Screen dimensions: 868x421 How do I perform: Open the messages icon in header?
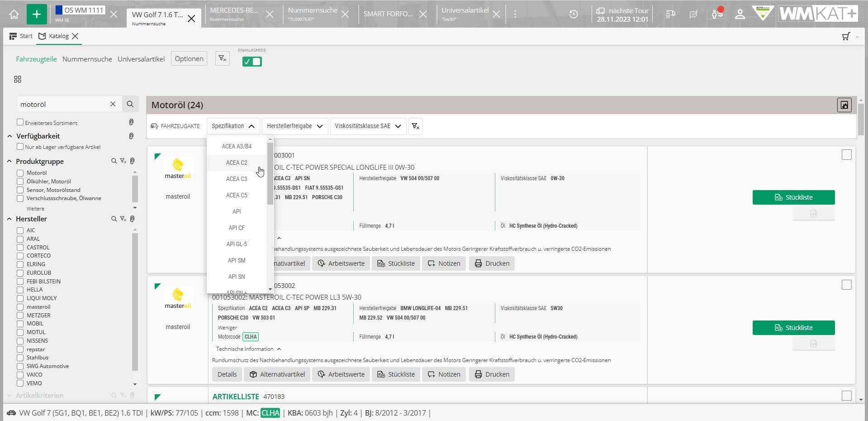point(693,14)
